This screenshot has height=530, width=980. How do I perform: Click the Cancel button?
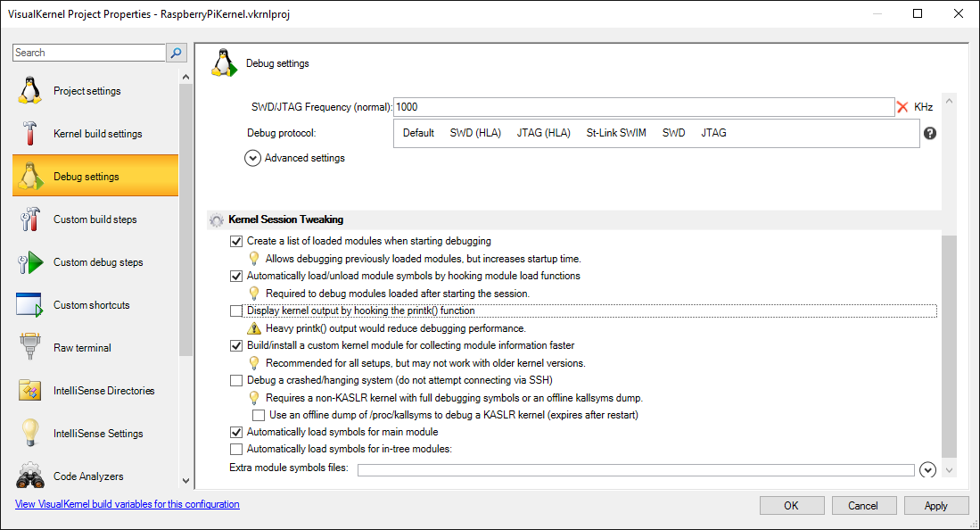point(864,506)
